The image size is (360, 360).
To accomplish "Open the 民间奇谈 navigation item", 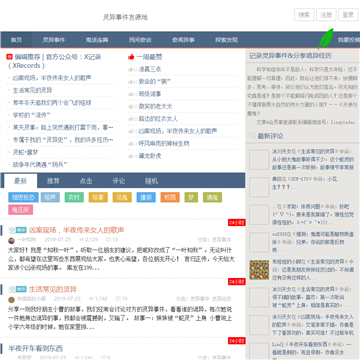I will 140,40.
